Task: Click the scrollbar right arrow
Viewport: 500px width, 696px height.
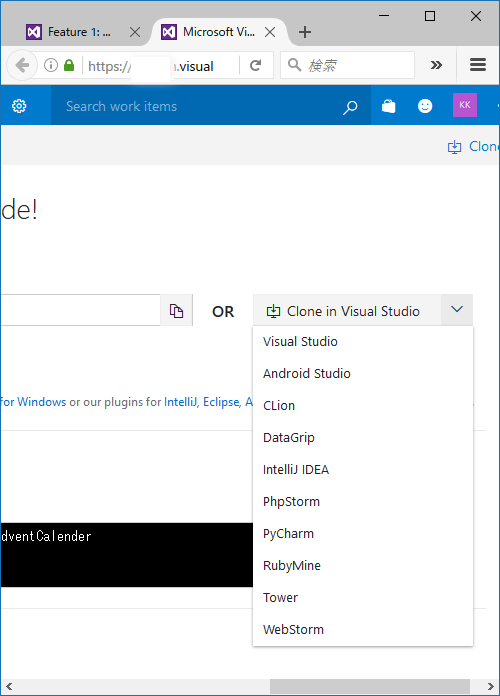Action: click(490, 686)
